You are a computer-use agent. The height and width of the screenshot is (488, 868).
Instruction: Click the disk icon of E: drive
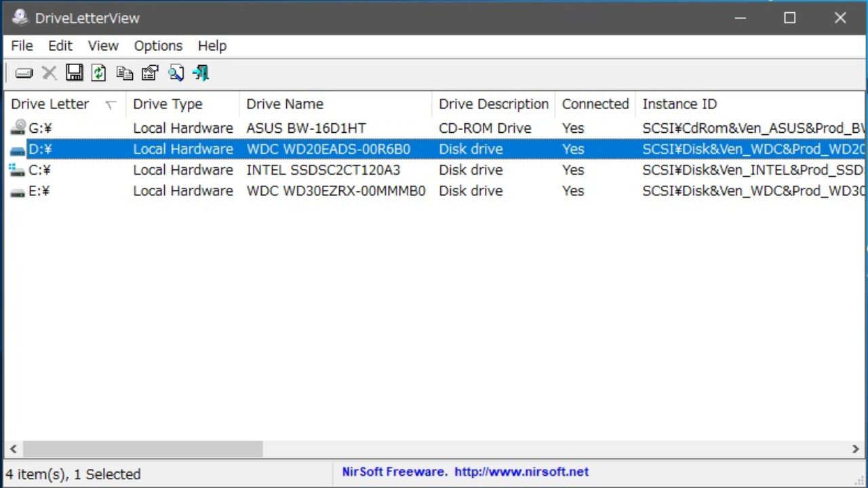18,192
